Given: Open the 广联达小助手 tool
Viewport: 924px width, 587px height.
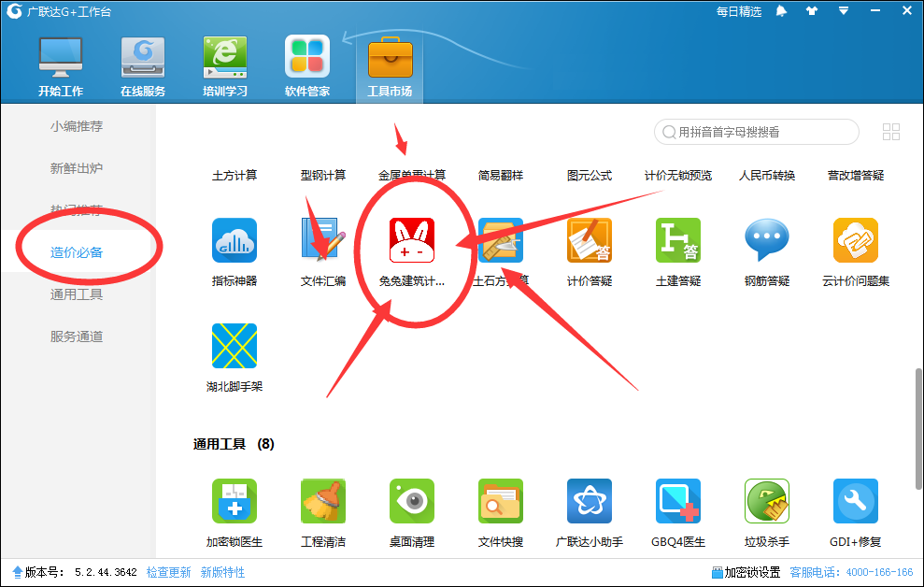Looking at the screenshot, I should (590, 501).
